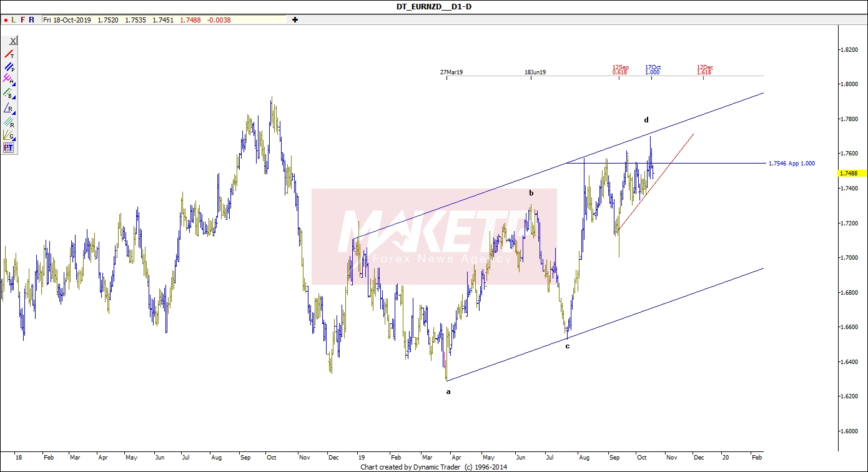This screenshot has width=868, height=472.
Task: Select the blue parallel lines "P" tool
Action: point(9,67)
